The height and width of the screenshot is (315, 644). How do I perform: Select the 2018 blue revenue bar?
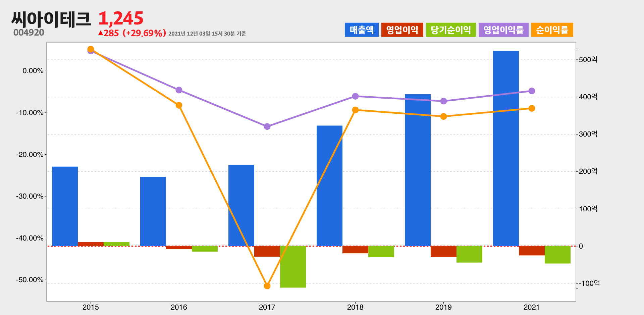pyautogui.click(x=329, y=186)
